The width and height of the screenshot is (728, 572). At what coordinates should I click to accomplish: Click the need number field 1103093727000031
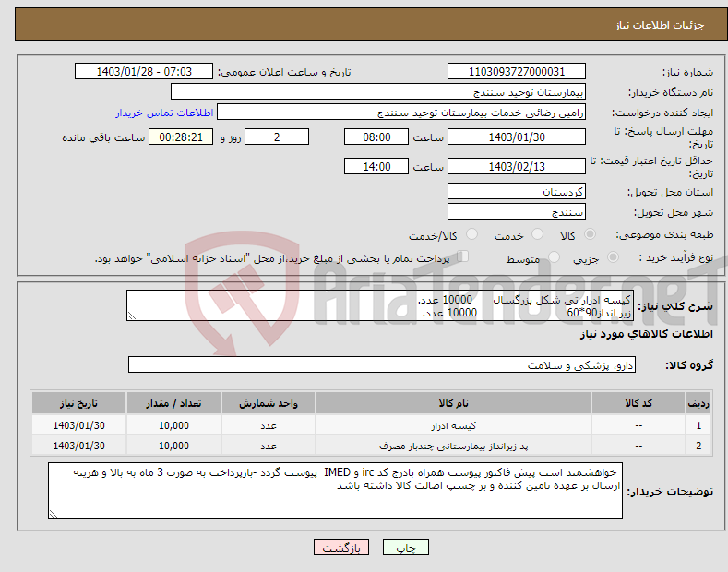click(517, 72)
